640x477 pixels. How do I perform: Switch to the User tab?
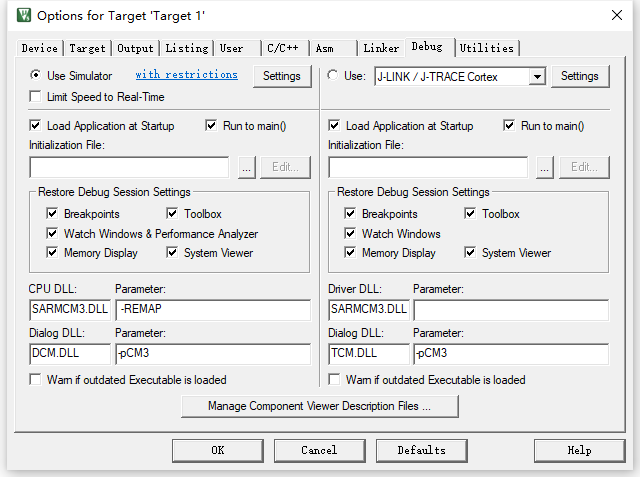point(238,48)
